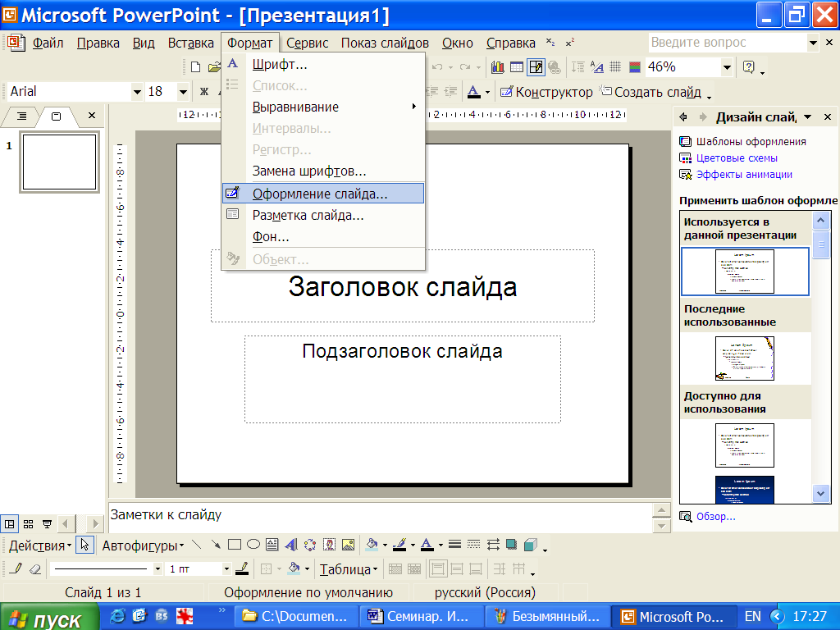
Task: Select the Text Box drawing tool
Action: [x=272, y=545]
